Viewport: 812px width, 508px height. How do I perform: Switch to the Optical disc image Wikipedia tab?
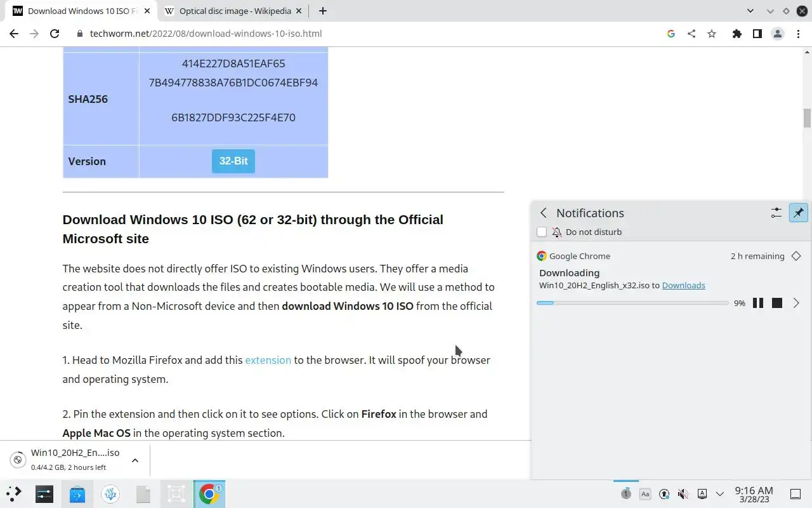[x=235, y=11]
